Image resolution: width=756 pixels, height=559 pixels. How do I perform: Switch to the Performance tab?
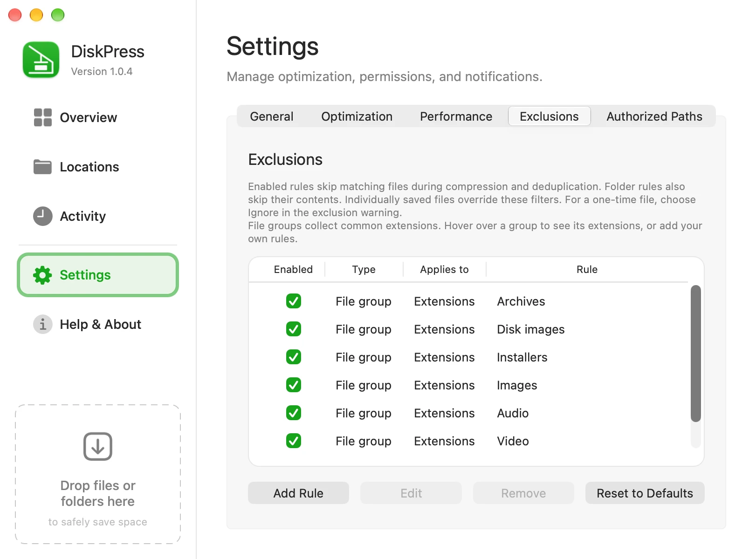(456, 116)
